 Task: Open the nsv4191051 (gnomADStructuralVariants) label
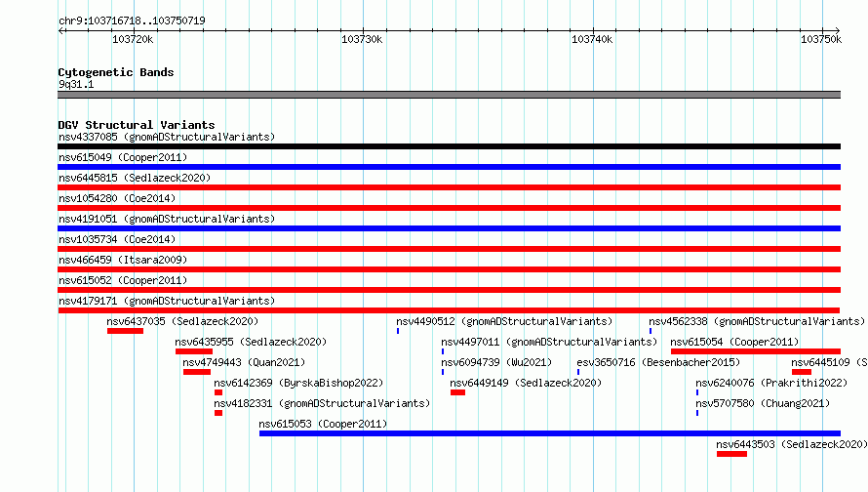[167, 219]
